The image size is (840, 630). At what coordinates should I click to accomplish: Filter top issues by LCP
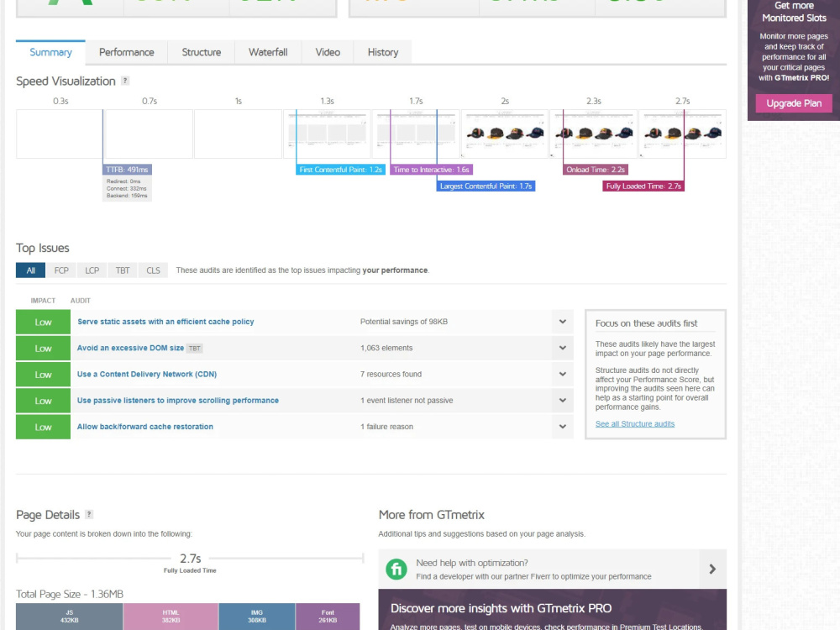pyautogui.click(x=92, y=270)
